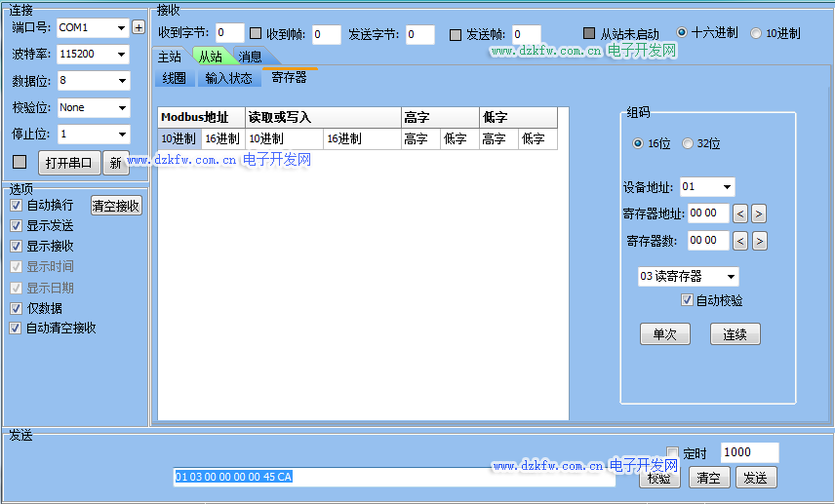
Task: Click the plus button beside the port number
Action: coord(139,27)
